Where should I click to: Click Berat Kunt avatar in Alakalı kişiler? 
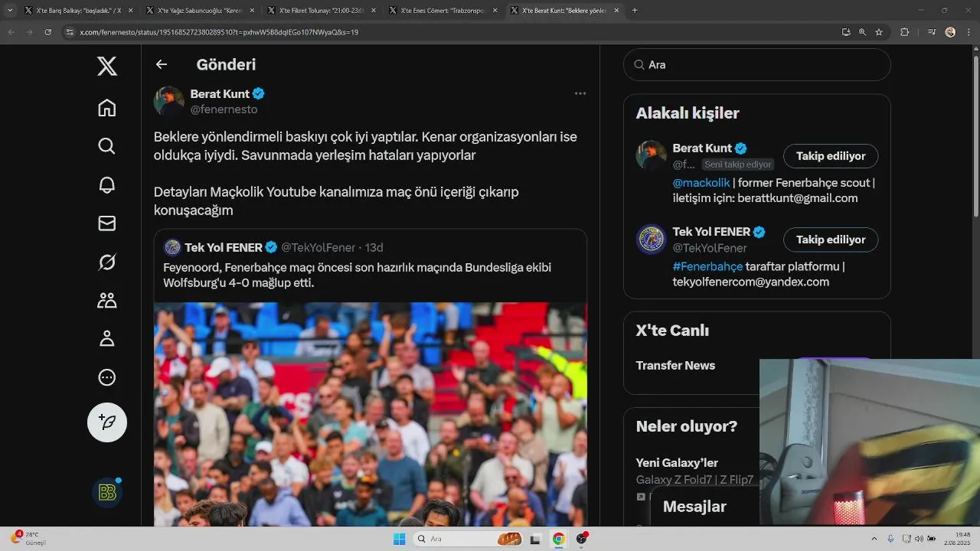pyautogui.click(x=652, y=155)
